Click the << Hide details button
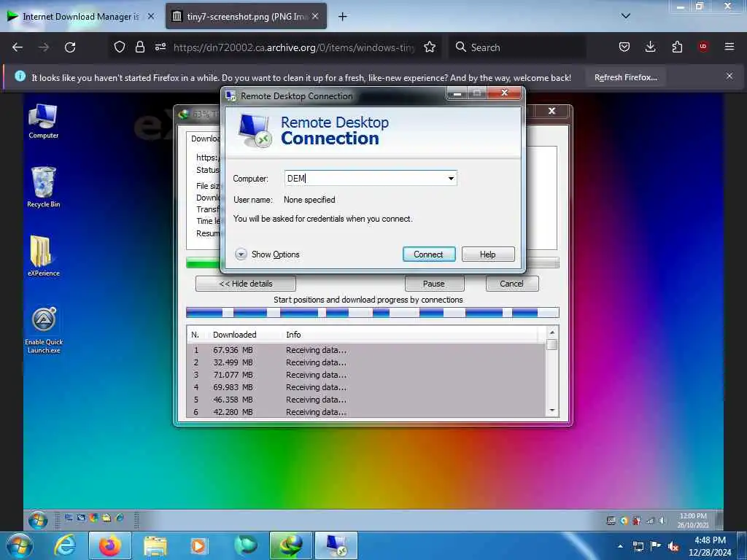This screenshot has width=747, height=560. (x=246, y=284)
